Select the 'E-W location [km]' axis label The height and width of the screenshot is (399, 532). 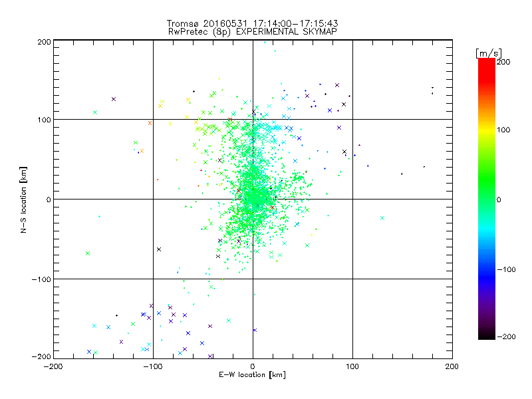coord(252,375)
